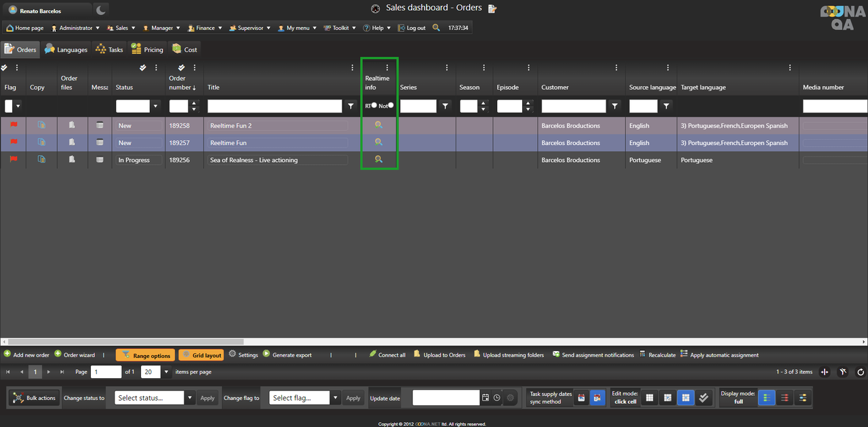
Task: Copy the order 189256 row
Action: pos(41,160)
